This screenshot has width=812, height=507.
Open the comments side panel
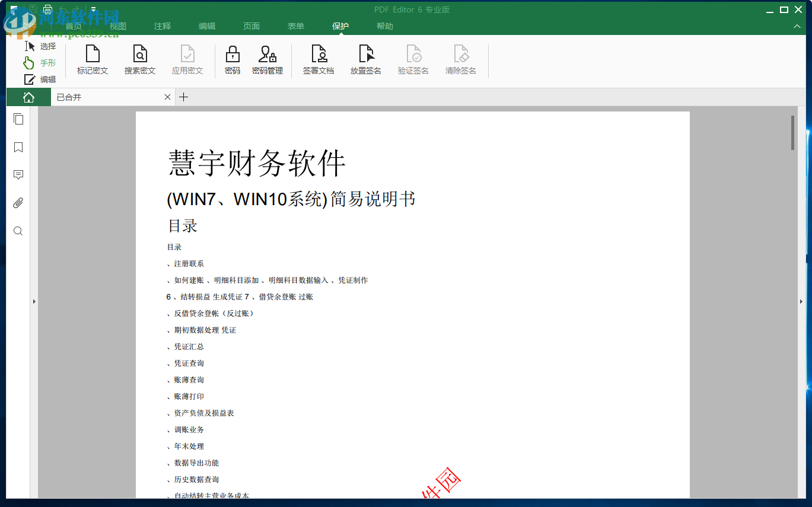(x=18, y=175)
